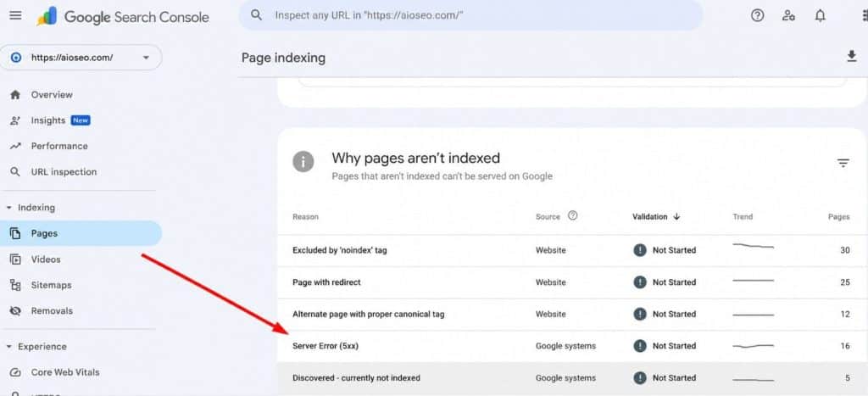Click trend sparkline for Server Error (5xx)
This screenshot has height=396, width=868.
753,346
